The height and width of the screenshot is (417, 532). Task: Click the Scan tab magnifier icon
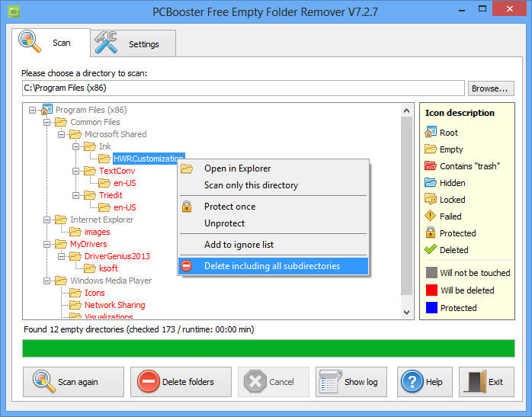tap(30, 41)
